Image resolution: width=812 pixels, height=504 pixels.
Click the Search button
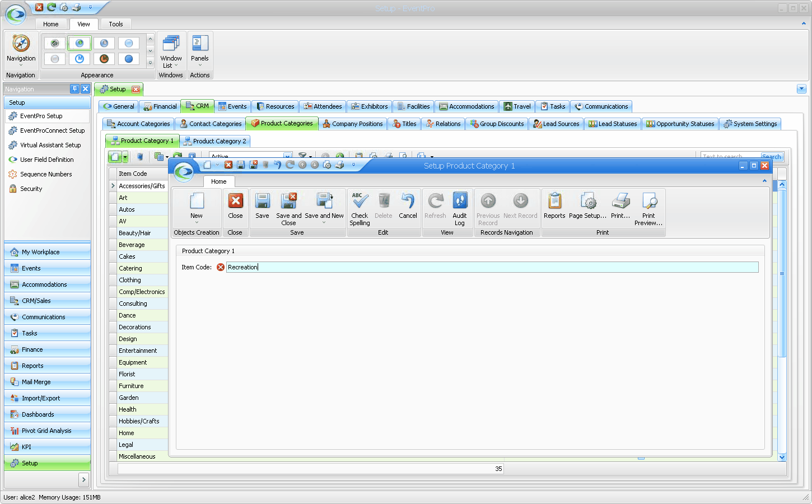[x=772, y=157]
